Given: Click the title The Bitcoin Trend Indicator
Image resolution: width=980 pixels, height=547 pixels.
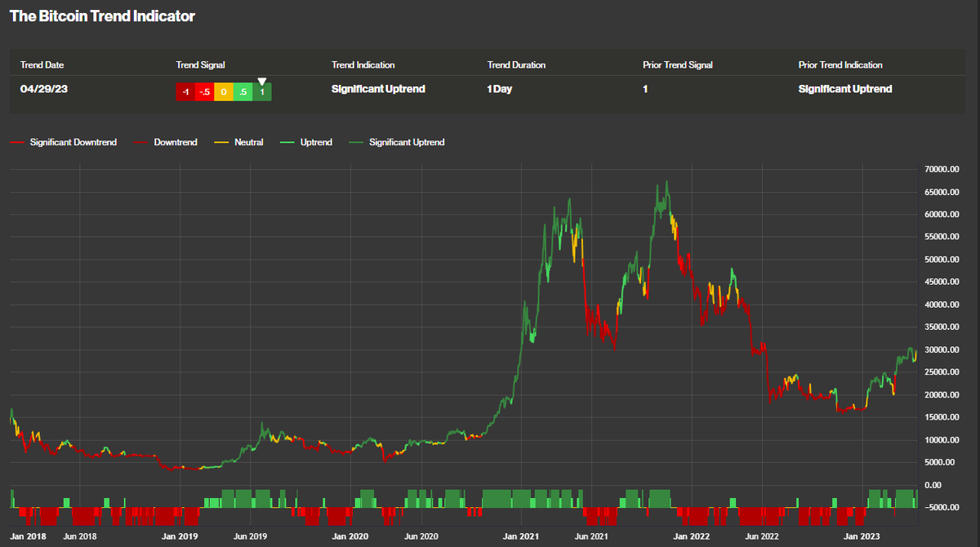Looking at the screenshot, I should (102, 16).
